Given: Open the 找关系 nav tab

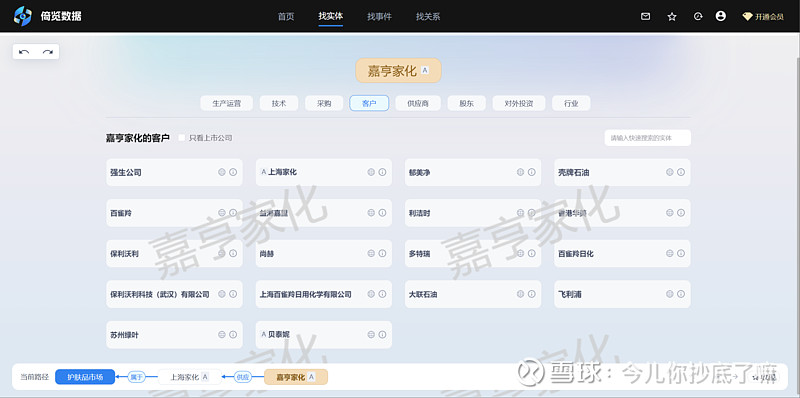Looking at the screenshot, I should pos(428,16).
